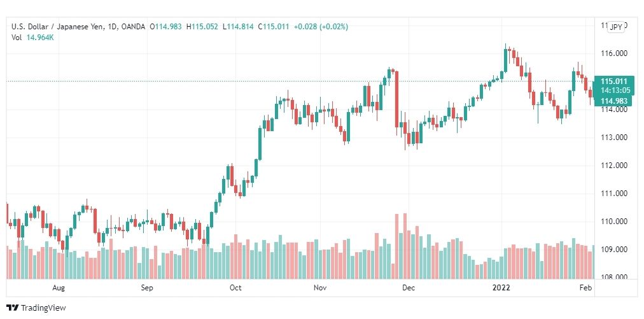Click the 116.000 price axis level
The height and width of the screenshot is (319, 644).
coord(613,53)
